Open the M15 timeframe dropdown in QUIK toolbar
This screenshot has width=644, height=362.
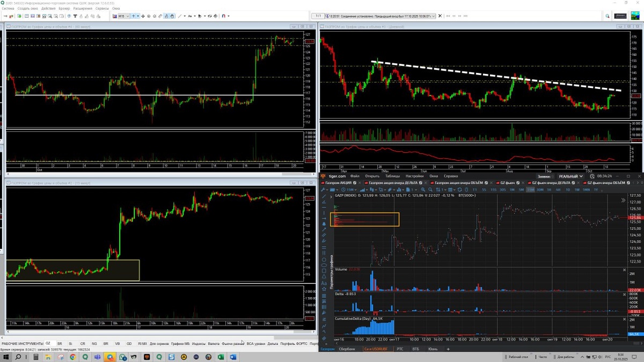(123, 16)
